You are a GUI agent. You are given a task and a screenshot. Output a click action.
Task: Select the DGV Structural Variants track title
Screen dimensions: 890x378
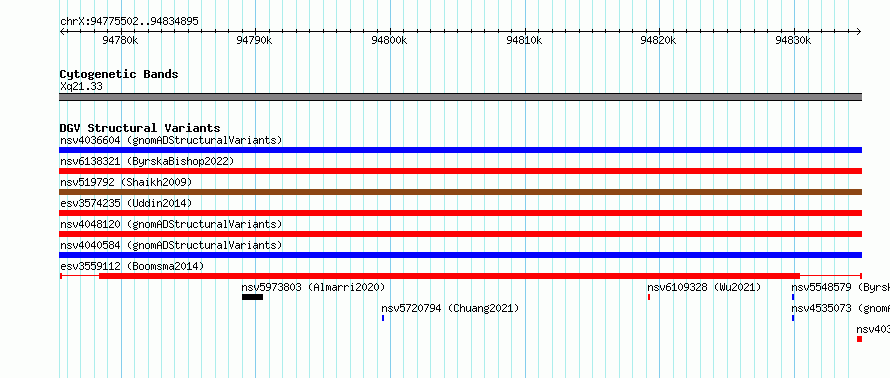click(x=140, y=128)
